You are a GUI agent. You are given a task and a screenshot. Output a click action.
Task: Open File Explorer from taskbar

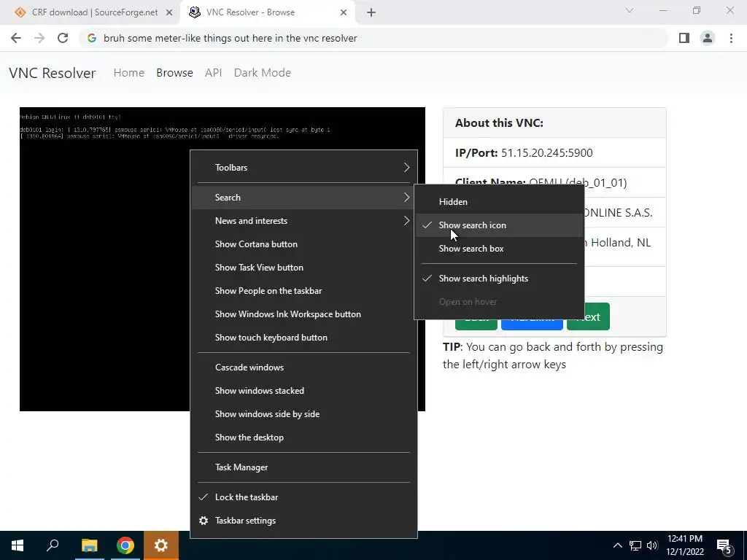click(x=89, y=545)
